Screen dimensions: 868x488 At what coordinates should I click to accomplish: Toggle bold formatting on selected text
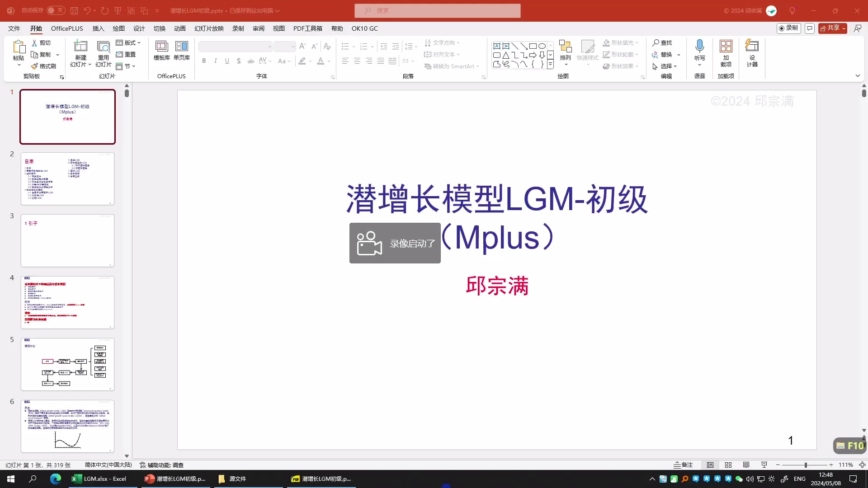pos(204,61)
